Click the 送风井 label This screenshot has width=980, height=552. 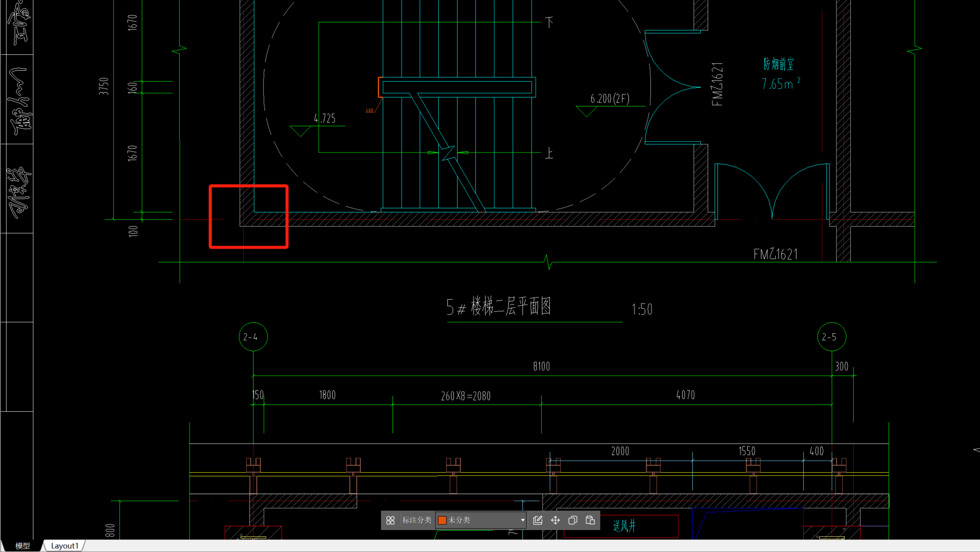(624, 525)
